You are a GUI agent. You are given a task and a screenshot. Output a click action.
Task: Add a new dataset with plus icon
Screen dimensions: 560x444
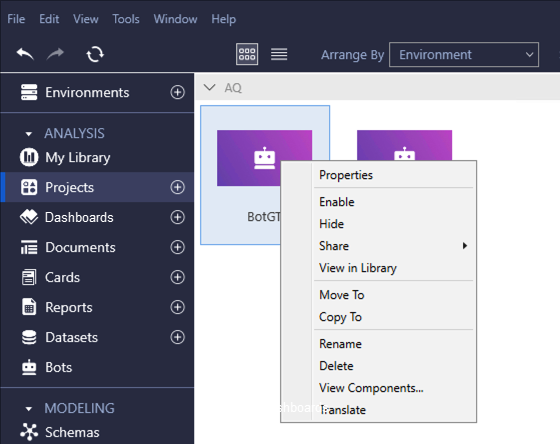click(178, 337)
